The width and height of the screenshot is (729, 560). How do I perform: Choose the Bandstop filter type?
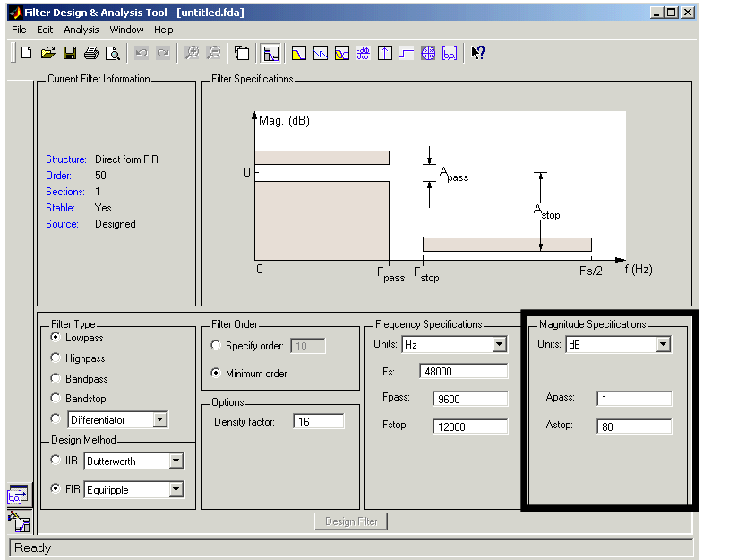(56, 399)
